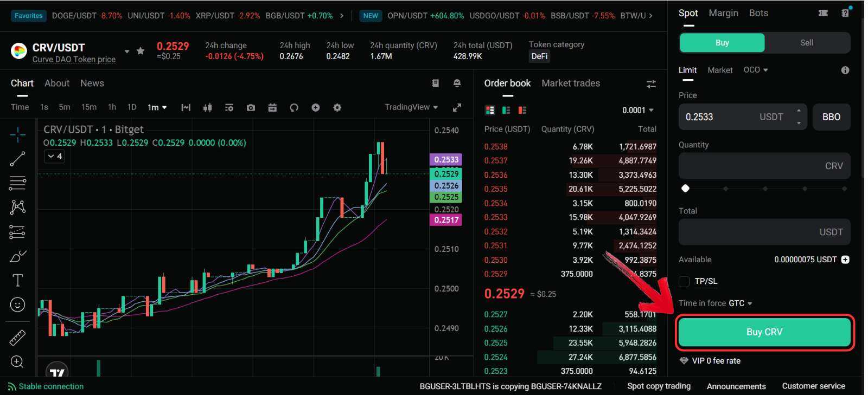The height and width of the screenshot is (395, 868).
Task: Switch to the News tab
Action: (92, 83)
